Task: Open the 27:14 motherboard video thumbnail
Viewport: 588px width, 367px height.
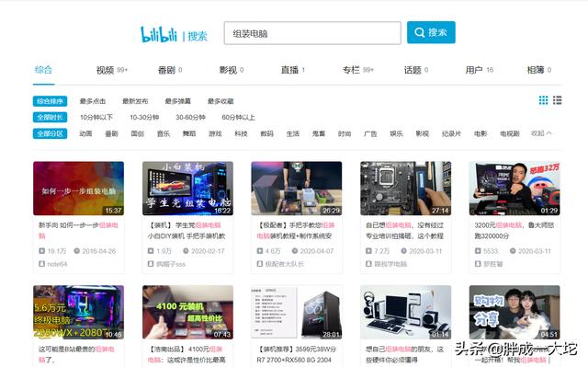Action: coord(406,189)
